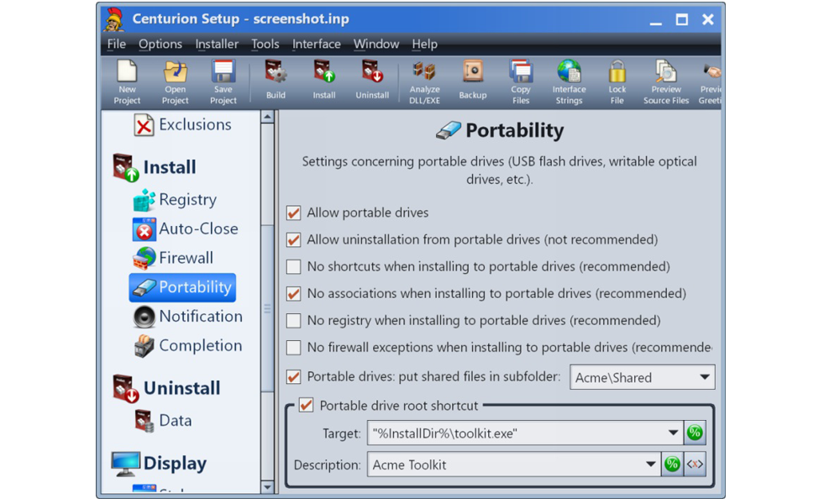Go to the Notification sidebar page
The width and height of the screenshot is (840, 504).
200,317
